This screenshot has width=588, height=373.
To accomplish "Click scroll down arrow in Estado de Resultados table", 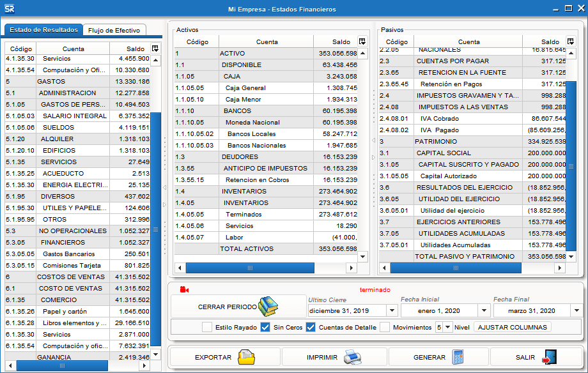I will pos(155,354).
